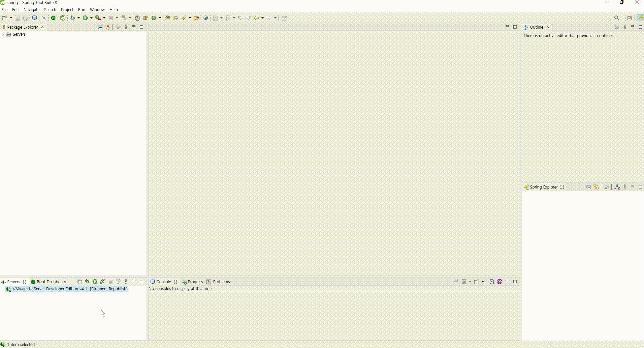
Task: Click the yellow Back navigation arrow
Action: pos(256,18)
